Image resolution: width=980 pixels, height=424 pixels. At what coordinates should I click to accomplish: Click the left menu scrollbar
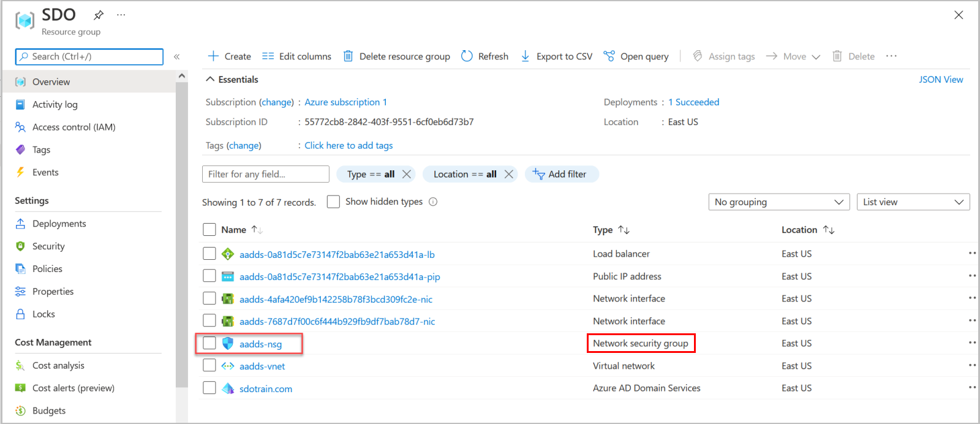point(182,234)
